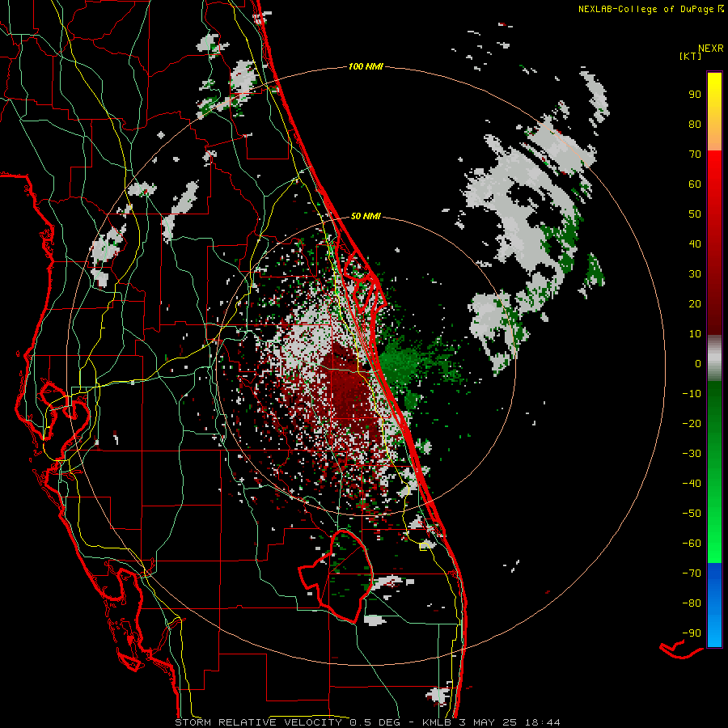
Task: Click the 40 value on the velocity scale
Action: 695,243
